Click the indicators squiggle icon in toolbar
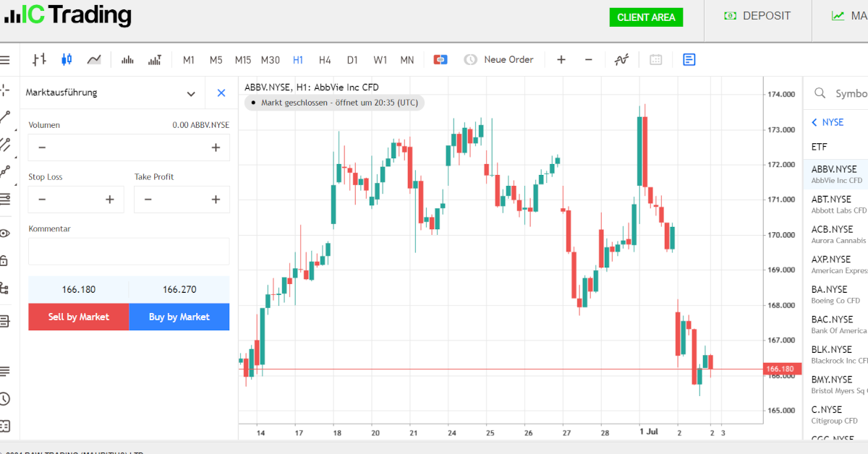868x454 pixels. pos(621,60)
